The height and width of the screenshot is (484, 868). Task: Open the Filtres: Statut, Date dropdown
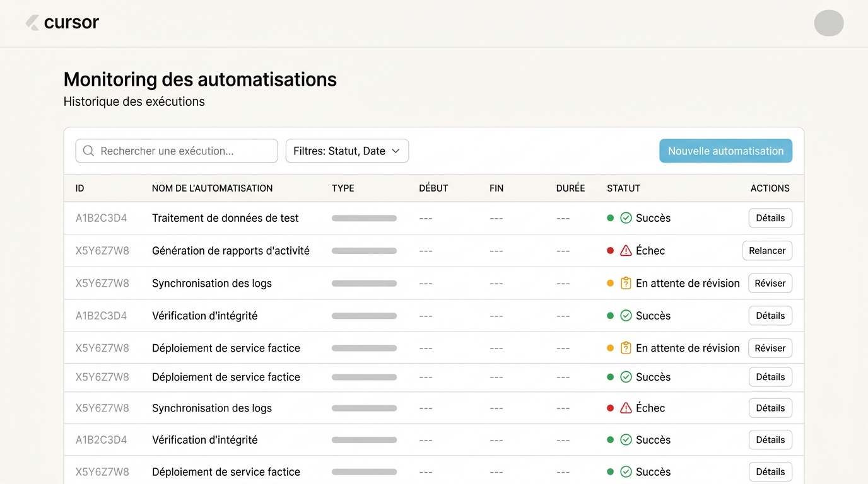[x=347, y=151]
